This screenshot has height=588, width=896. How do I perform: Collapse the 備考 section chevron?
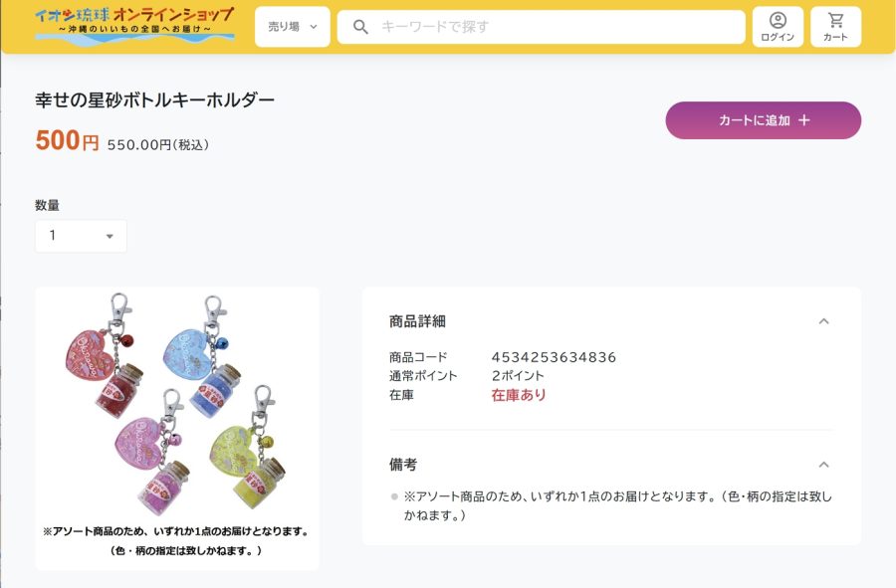pos(823,465)
